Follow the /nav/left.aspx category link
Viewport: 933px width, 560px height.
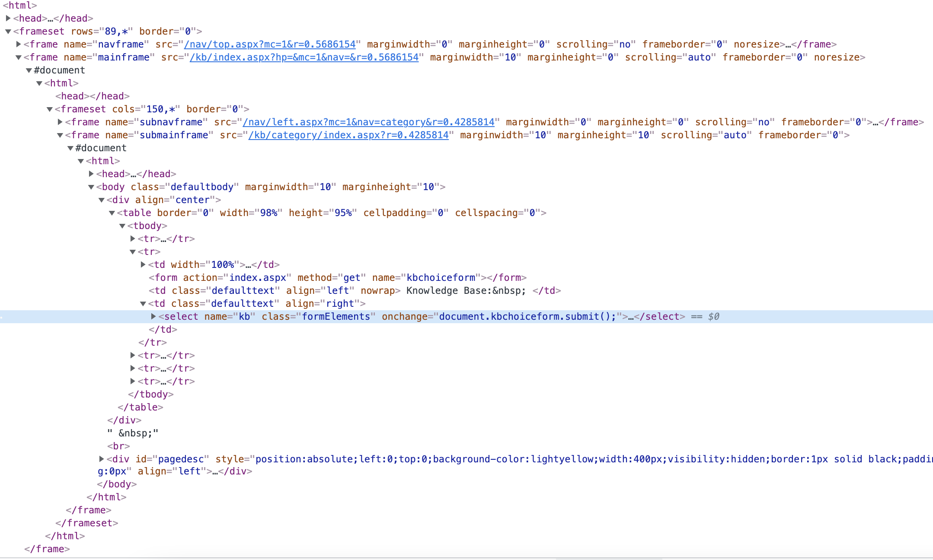(367, 122)
